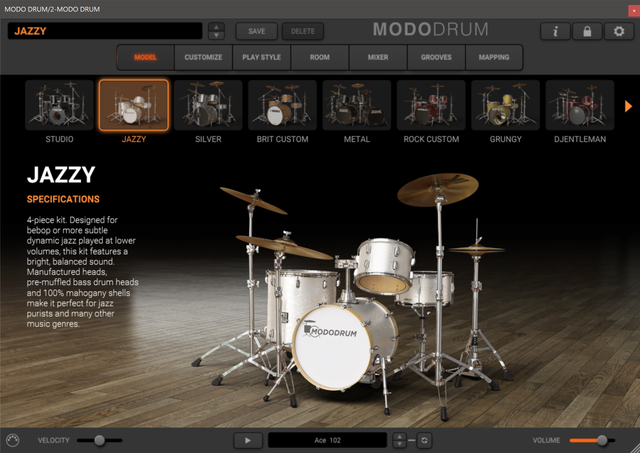Image resolution: width=640 pixels, height=453 pixels.
Task: Open the MAPPING tab
Action: pyautogui.click(x=494, y=57)
